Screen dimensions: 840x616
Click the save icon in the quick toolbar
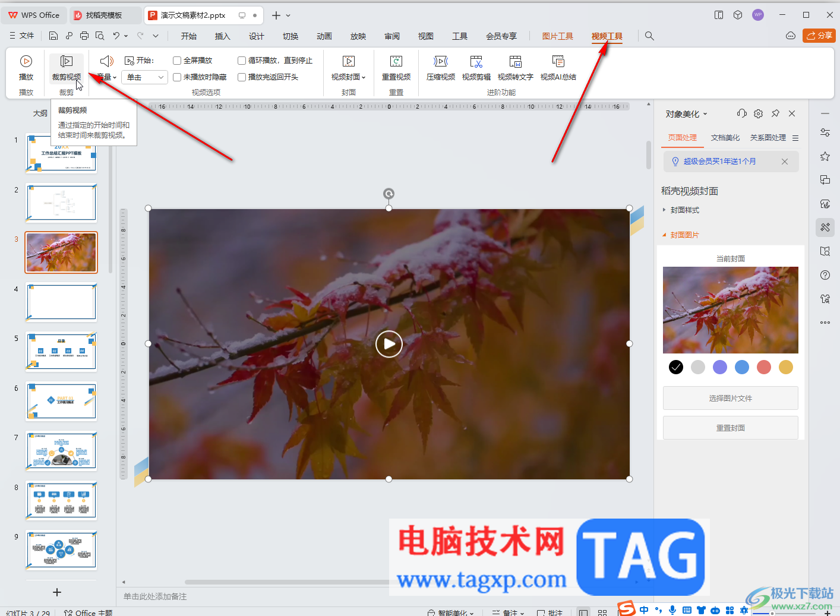tap(53, 36)
